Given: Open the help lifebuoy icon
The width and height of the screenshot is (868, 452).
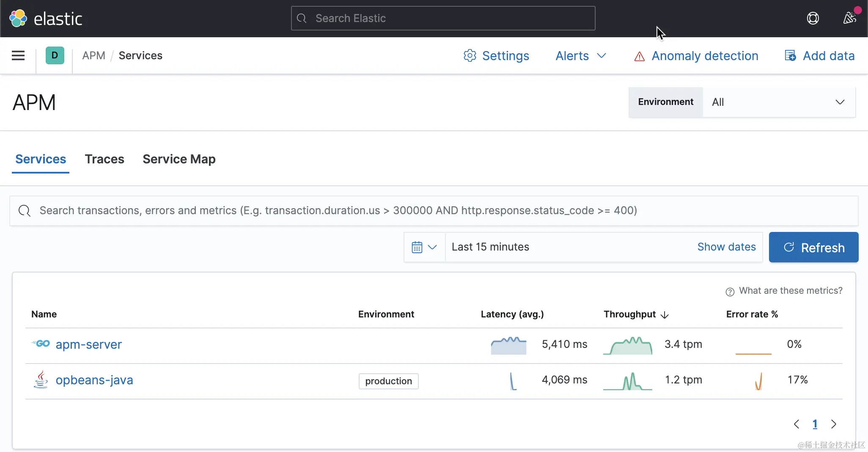Looking at the screenshot, I should point(813,18).
